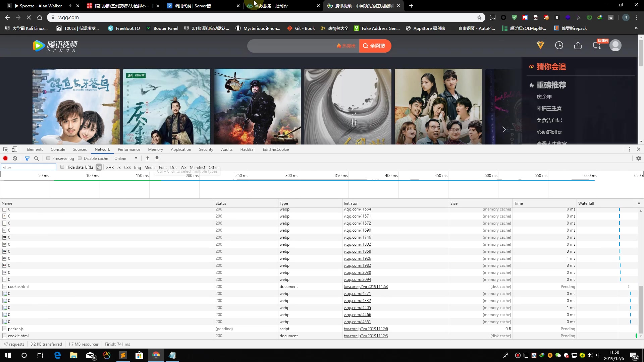Image resolution: width=644 pixels, height=362 pixels.
Task: Click the XHR filter button in Network
Action: (x=110, y=167)
